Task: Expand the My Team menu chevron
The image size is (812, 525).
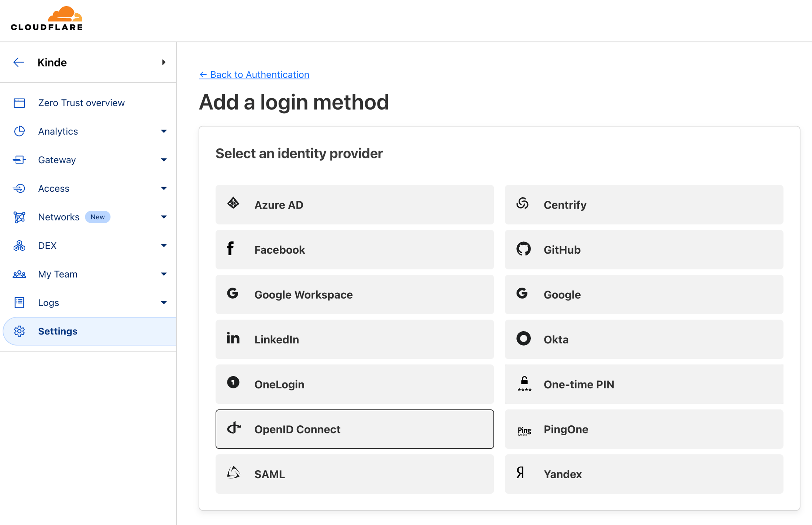Action: [164, 274]
